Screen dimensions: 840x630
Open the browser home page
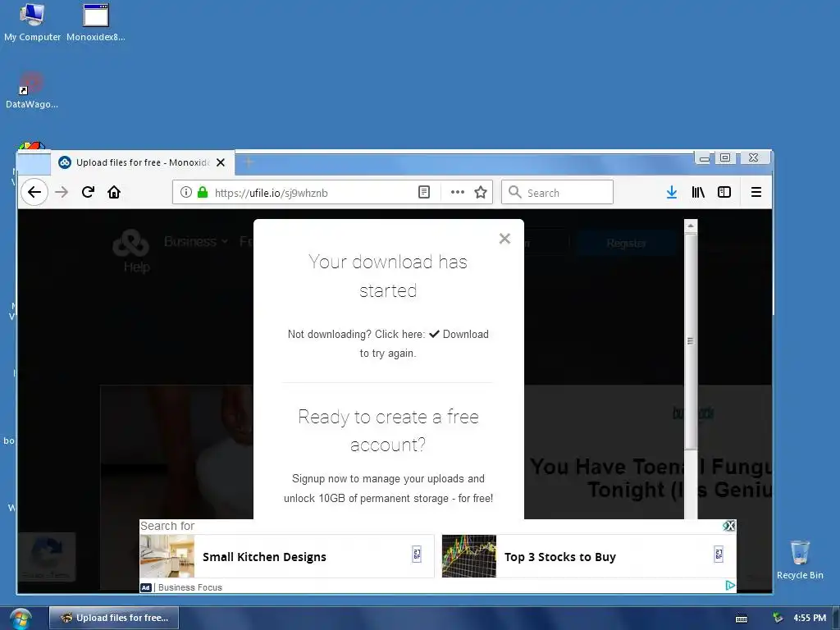[114, 192]
